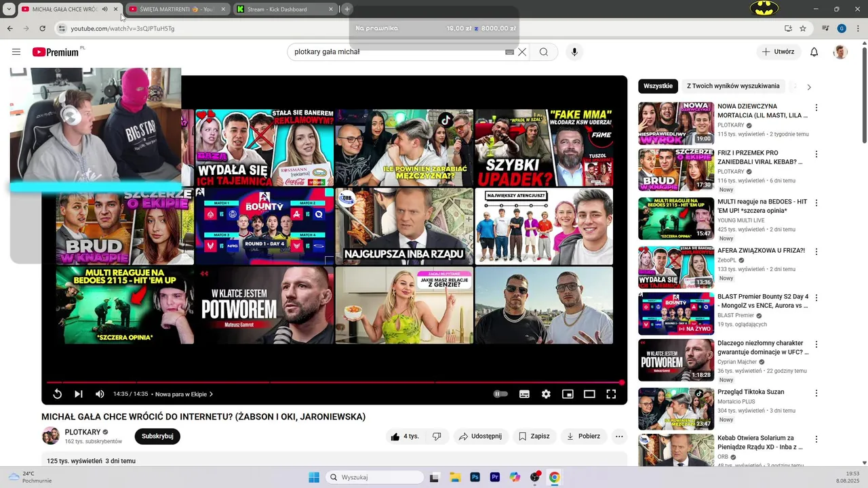
Task: Start voice search with the microphone
Action: tap(574, 52)
